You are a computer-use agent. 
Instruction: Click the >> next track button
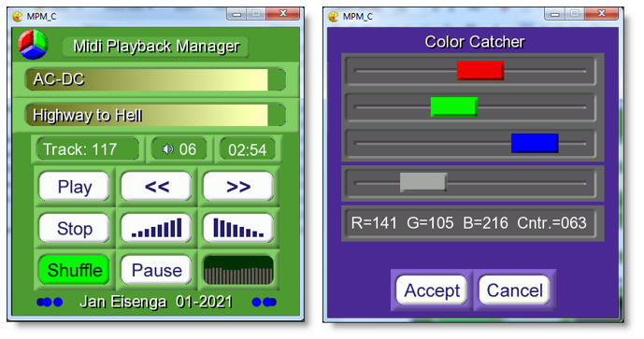[238, 187]
